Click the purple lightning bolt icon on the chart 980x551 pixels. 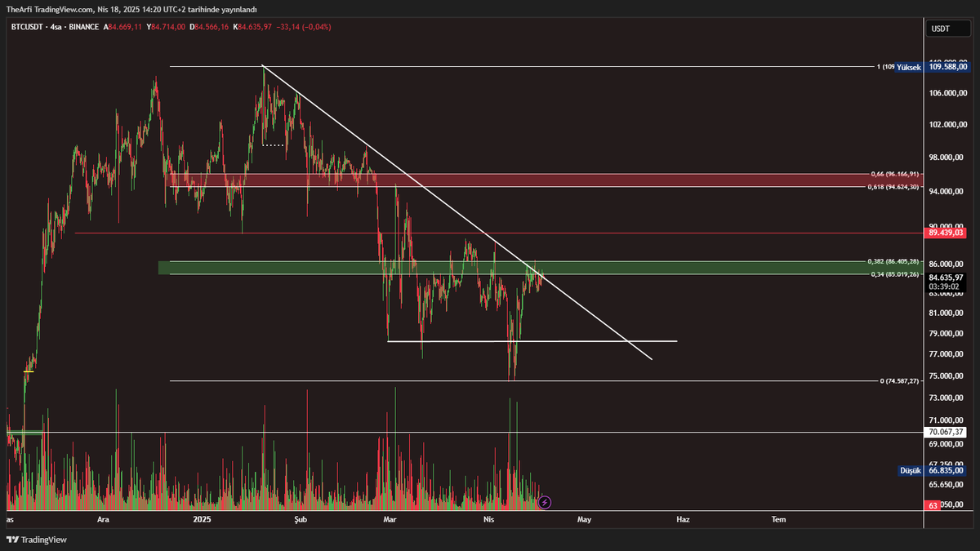545,504
